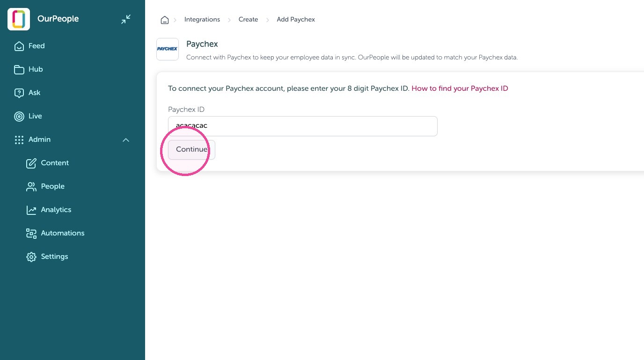
Task: Select the Analytics chart icon
Action: [x=31, y=210]
